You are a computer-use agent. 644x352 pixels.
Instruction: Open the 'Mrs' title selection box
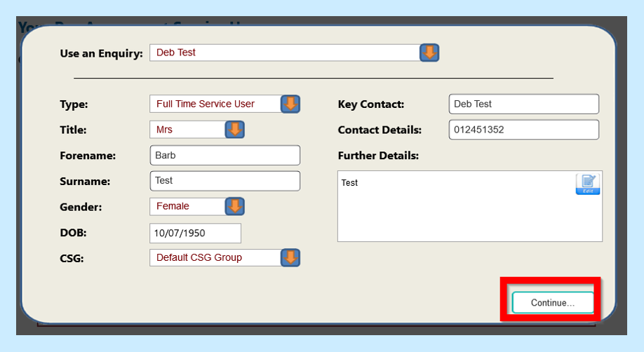click(187, 130)
